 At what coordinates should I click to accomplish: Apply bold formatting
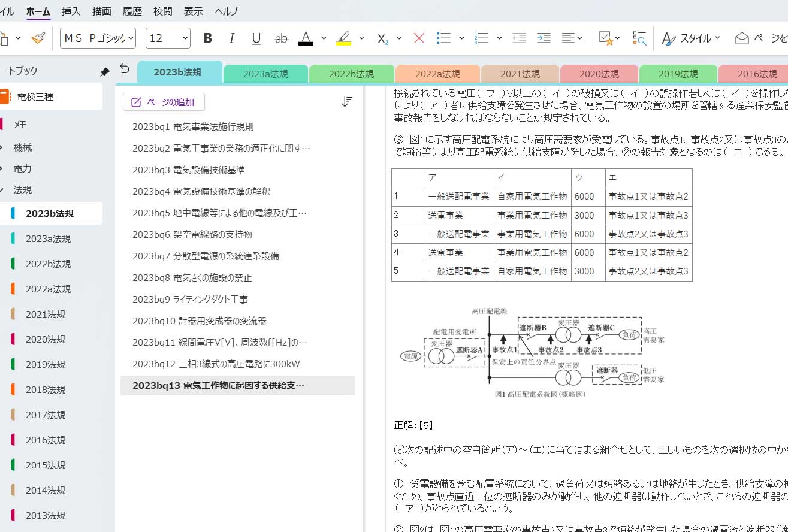pos(208,38)
